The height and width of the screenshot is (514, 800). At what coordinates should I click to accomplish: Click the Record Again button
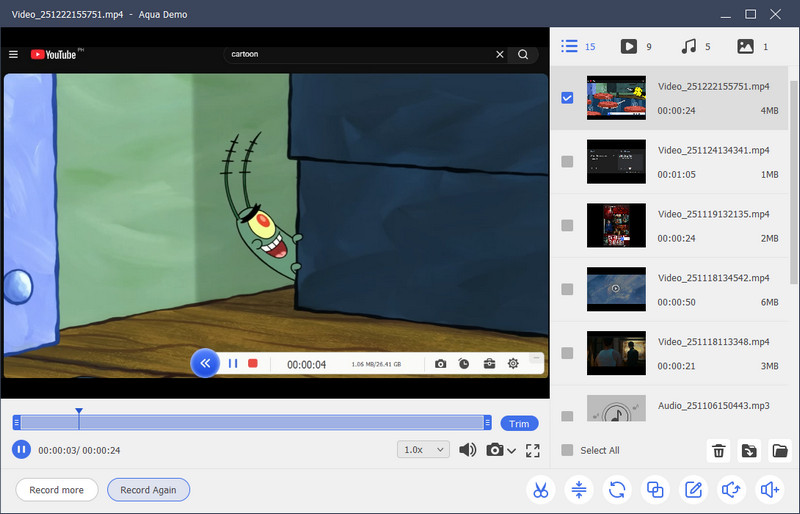[x=148, y=490]
